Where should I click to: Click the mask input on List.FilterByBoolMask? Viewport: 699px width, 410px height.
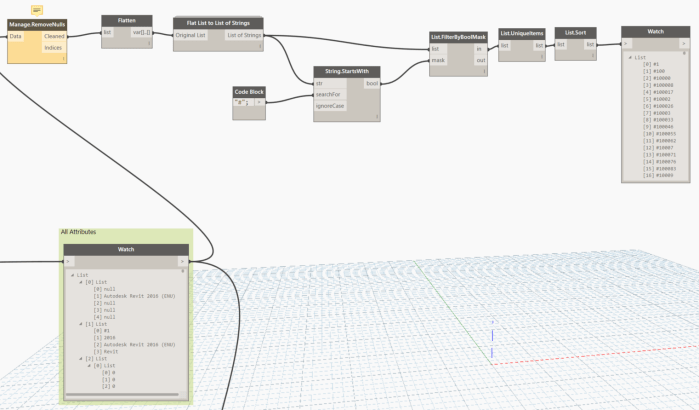pos(437,60)
